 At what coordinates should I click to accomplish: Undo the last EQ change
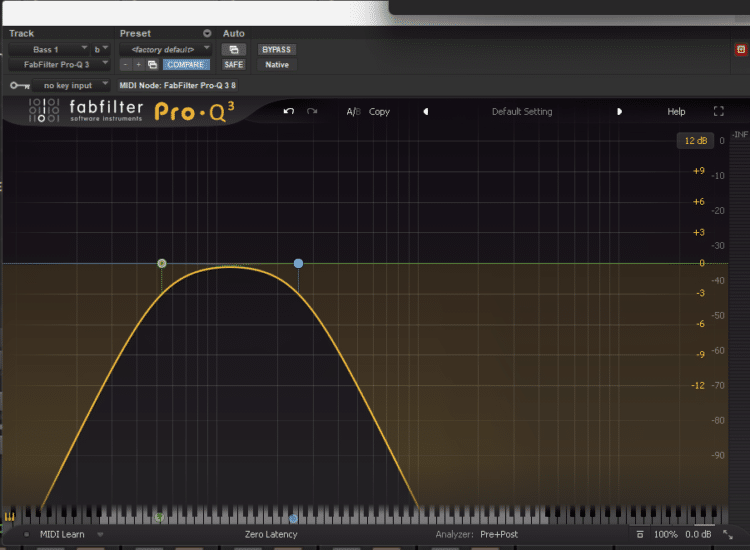coord(288,111)
